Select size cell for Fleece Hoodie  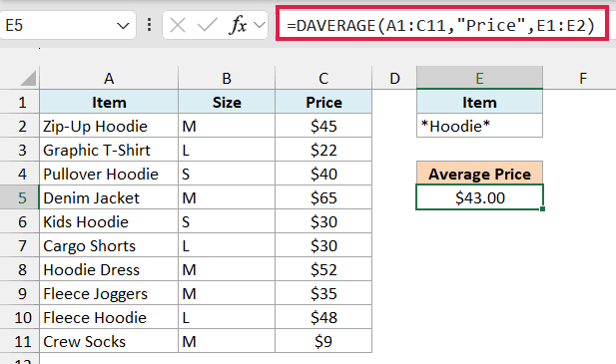(227, 317)
